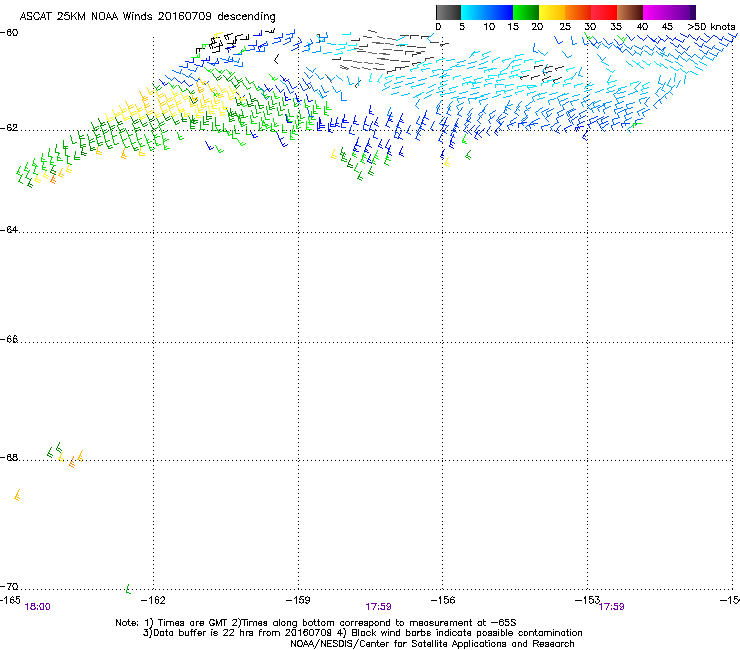740x650 pixels.
Task: Click the chart title 'ASCAT 25KM NOAA Winds 20160709 descending'
Action: point(147,16)
